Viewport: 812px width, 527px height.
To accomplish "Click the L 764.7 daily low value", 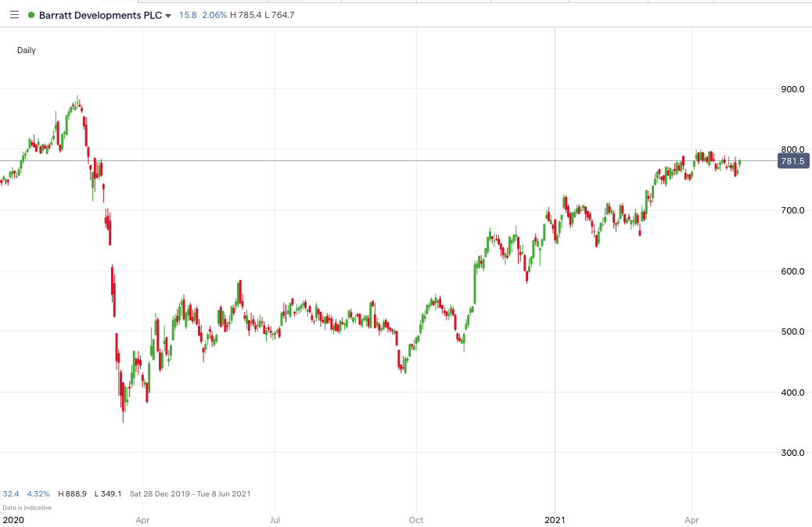I will pyautogui.click(x=278, y=14).
